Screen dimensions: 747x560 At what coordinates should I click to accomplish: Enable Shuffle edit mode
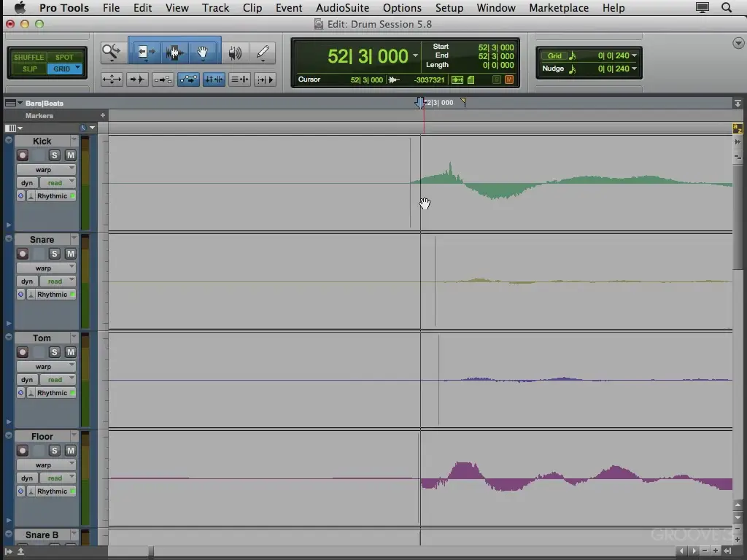tap(28, 57)
